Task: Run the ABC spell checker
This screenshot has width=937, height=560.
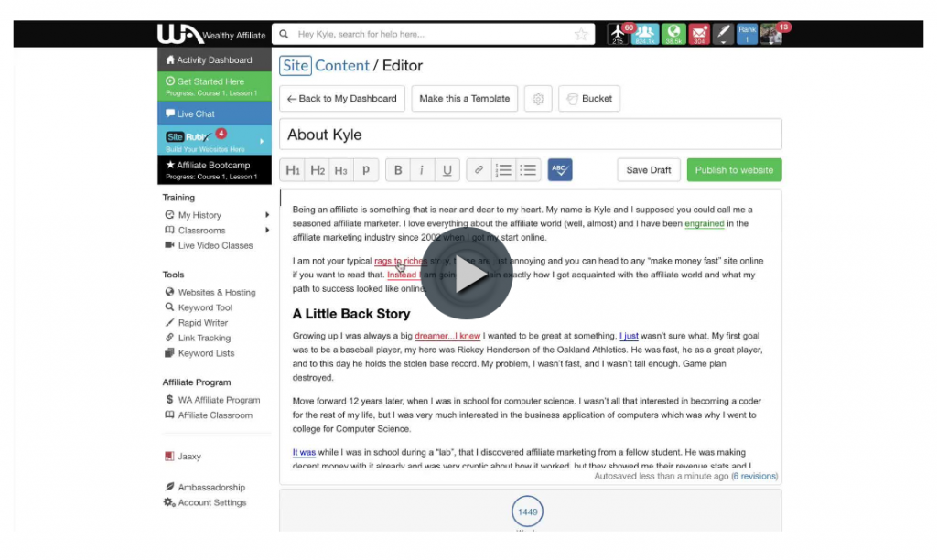Action: [x=559, y=169]
